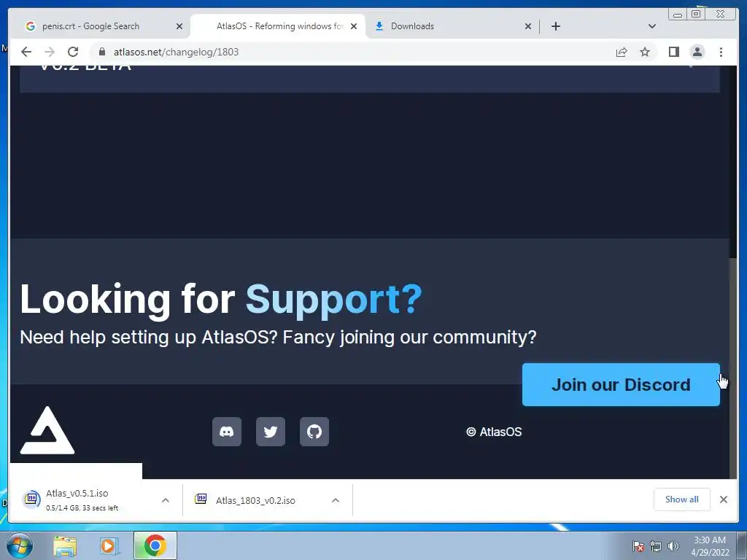The image size is (747, 560).
Task: Click the Chrome taskbar icon
Action: tap(155, 545)
